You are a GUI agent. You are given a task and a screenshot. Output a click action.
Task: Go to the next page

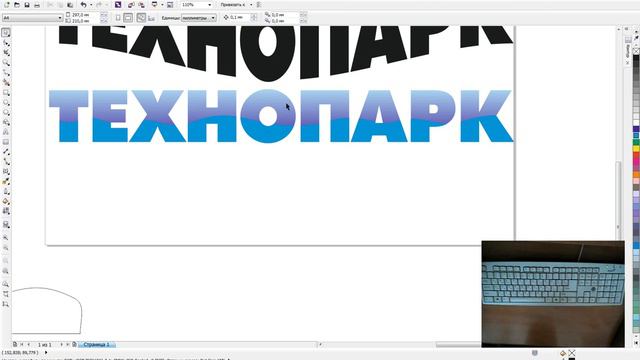coord(62,345)
